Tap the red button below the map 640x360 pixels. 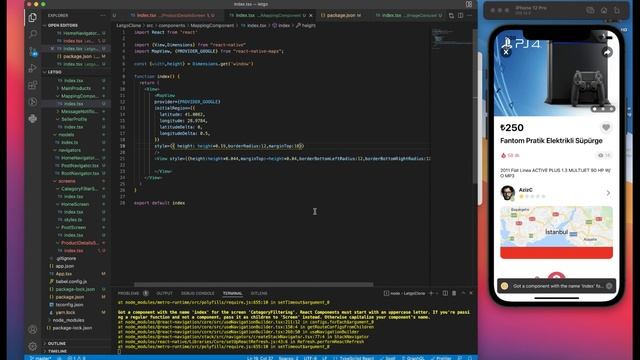point(556,253)
